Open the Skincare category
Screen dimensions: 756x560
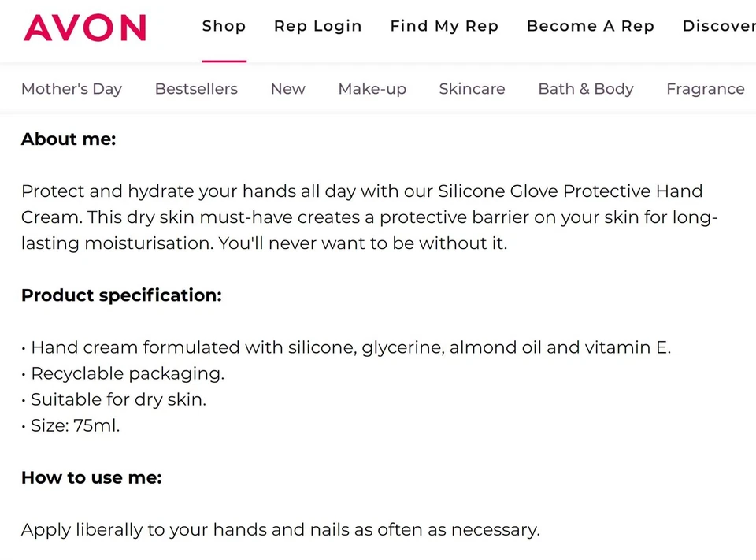coord(472,89)
